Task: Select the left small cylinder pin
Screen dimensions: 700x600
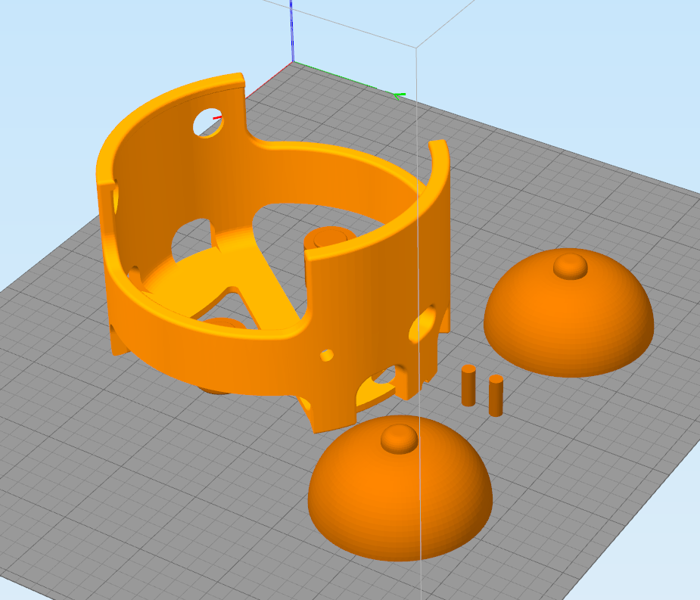Action: point(468,386)
